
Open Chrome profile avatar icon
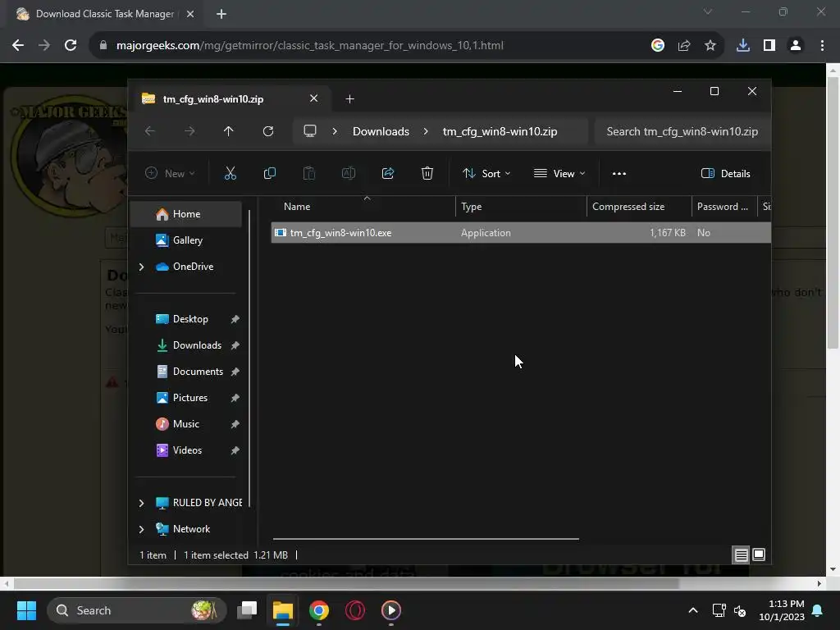coord(796,46)
